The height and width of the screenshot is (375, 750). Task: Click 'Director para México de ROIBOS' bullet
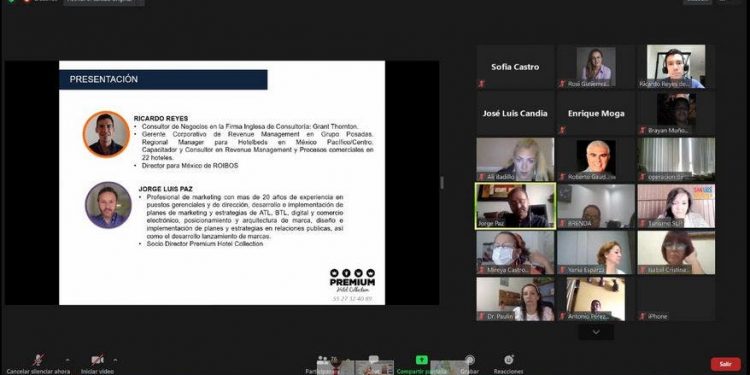pos(190,165)
